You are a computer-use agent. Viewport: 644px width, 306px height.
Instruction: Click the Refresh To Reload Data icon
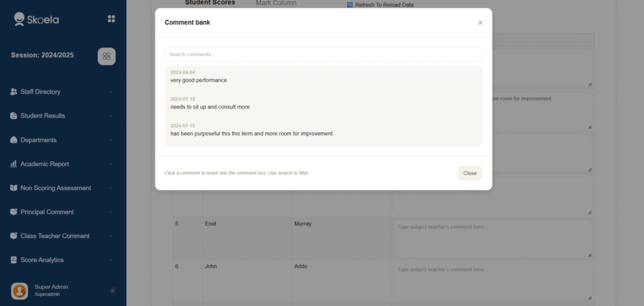coord(350,5)
